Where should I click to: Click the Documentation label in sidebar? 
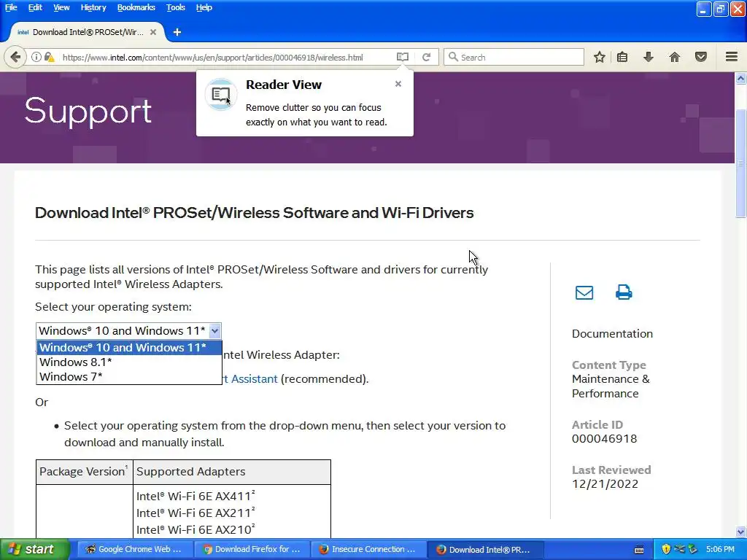[612, 334]
